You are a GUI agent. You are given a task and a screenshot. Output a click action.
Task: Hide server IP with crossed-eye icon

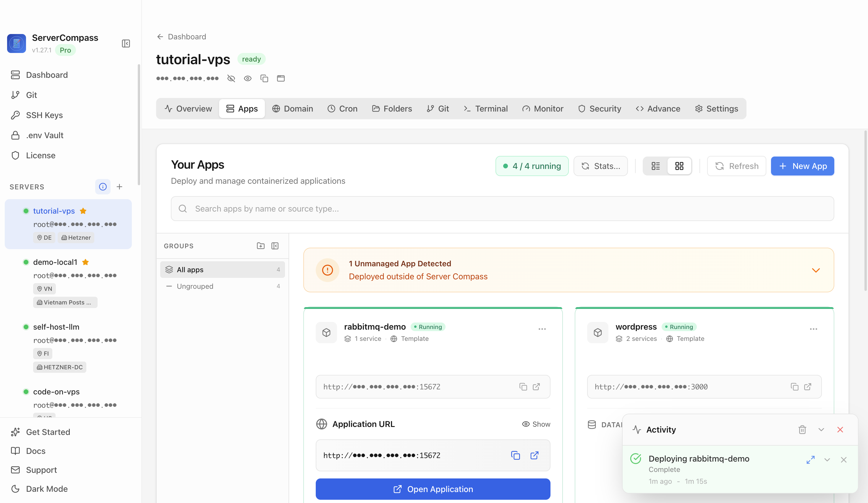tap(231, 78)
